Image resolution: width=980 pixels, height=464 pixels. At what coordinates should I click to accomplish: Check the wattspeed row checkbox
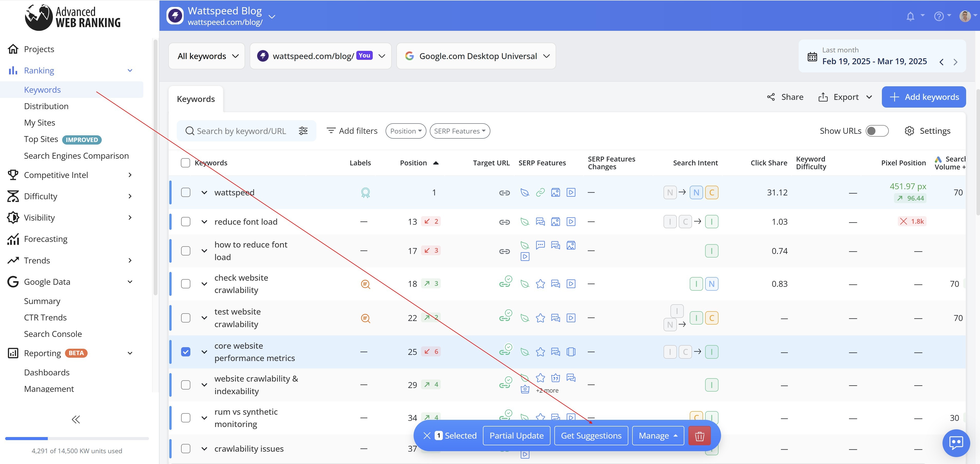(186, 192)
